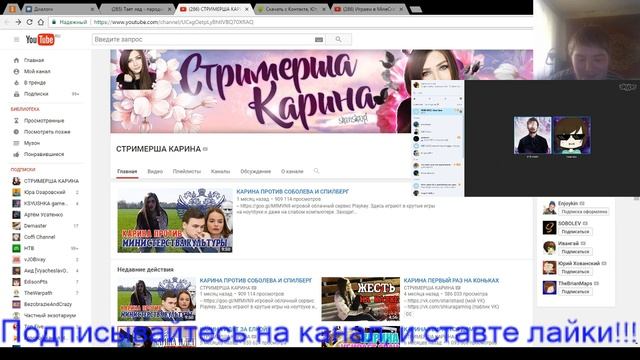Open Подписки in the sidebar

pos(36,94)
